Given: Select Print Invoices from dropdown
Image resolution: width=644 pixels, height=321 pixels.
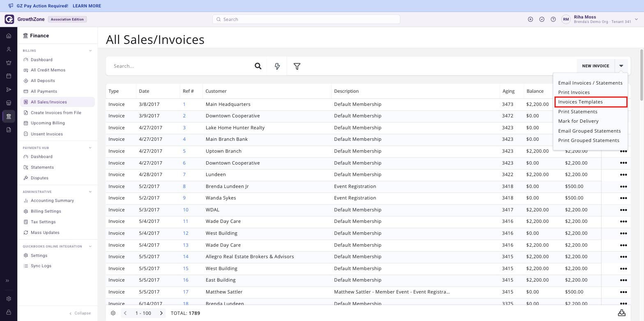Looking at the screenshot, I should pyautogui.click(x=574, y=92).
